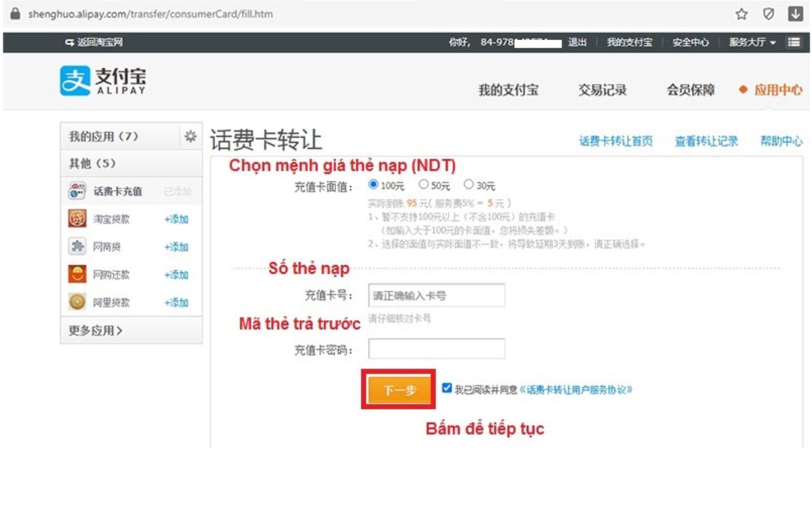Open the browser shield protection icon
This screenshot has width=812, height=508.
pyautogui.click(x=768, y=14)
